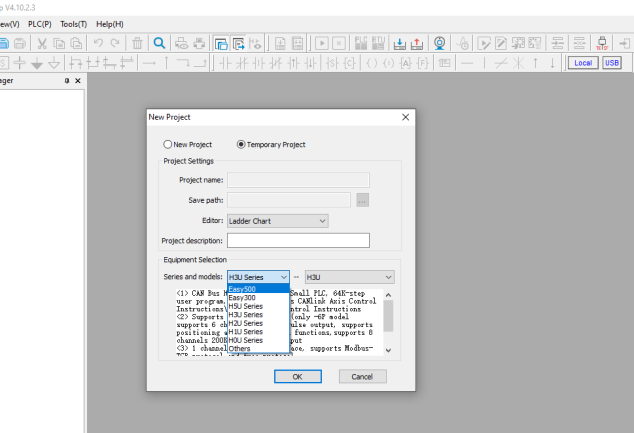The width and height of the screenshot is (634, 433).
Task: Open Find with the blue magnifier icon
Action: (x=159, y=43)
